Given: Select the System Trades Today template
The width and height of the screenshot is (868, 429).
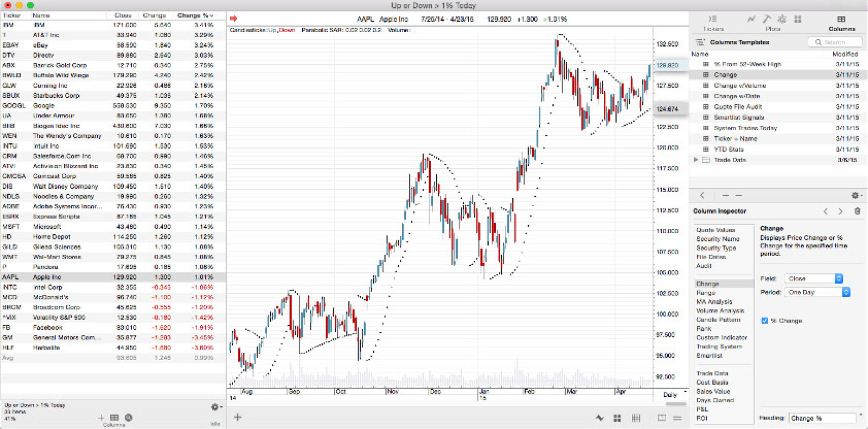Looking at the screenshot, I should click(778, 128).
